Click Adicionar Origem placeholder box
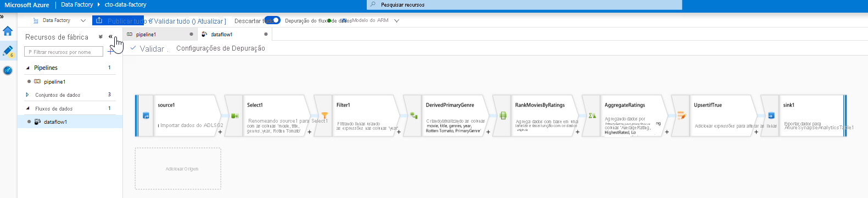This screenshot has width=868, height=198. click(x=178, y=168)
